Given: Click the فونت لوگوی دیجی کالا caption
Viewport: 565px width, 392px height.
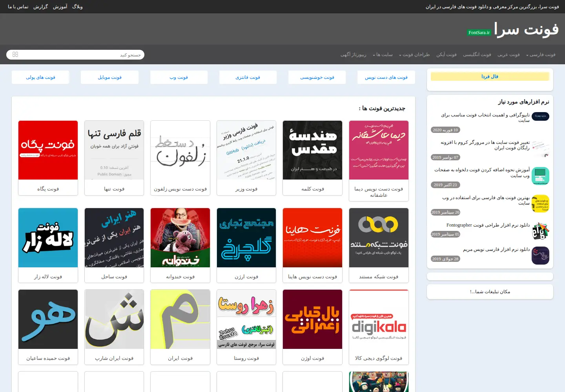Looking at the screenshot, I should coord(379,358).
